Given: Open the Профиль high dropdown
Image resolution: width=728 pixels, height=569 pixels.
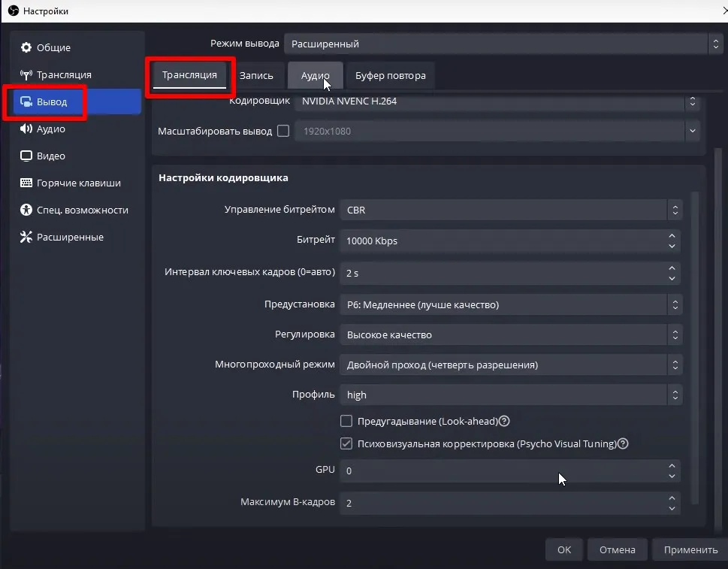Looking at the screenshot, I should click(511, 395).
